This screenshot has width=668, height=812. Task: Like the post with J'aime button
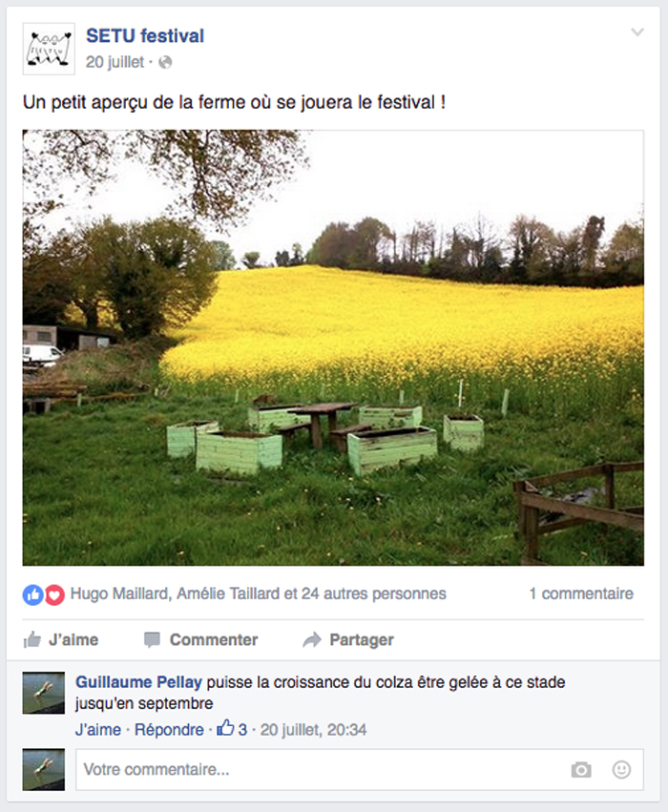(x=60, y=640)
